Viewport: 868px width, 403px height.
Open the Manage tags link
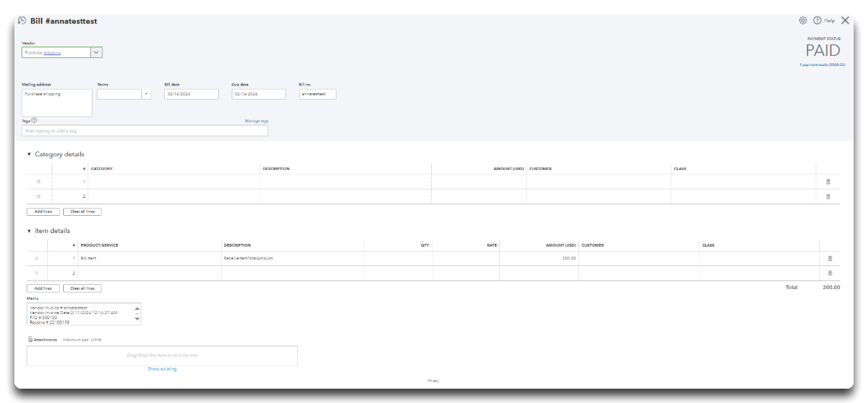[257, 121]
